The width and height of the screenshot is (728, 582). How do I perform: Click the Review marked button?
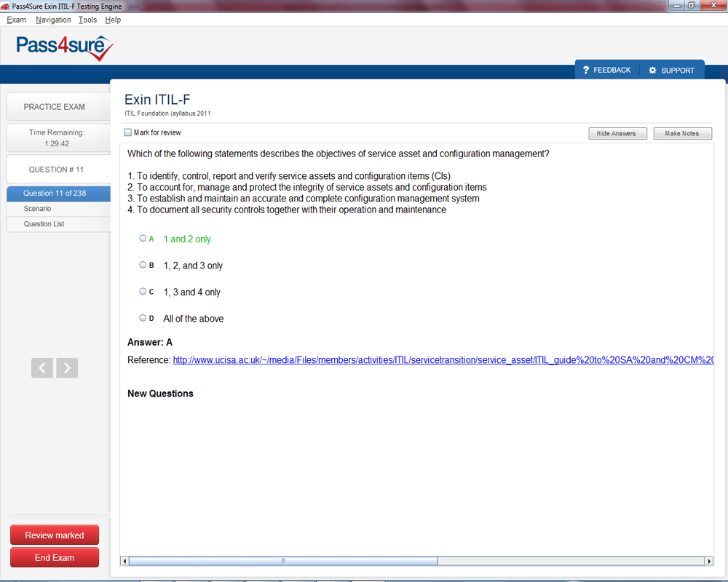coord(55,535)
